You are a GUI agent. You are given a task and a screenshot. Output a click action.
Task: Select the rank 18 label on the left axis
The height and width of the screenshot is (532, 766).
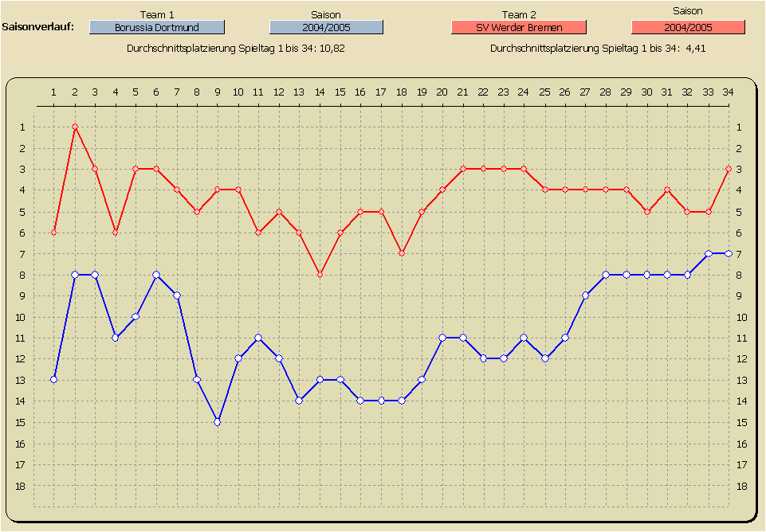point(20,486)
